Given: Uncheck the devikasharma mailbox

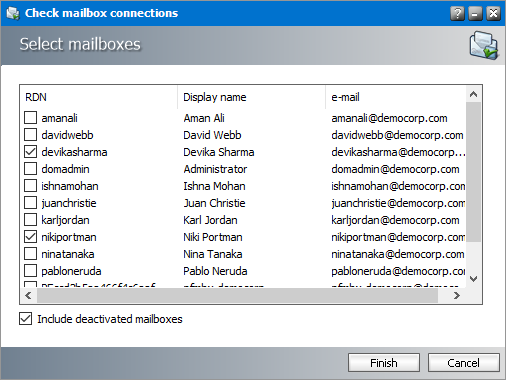Looking at the screenshot, I should click(x=30, y=152).
